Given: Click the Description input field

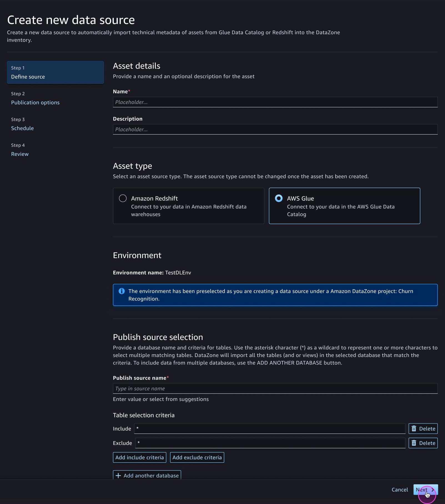Looking at the screenshot, I should pyautogui.click(x=275, y=129).
